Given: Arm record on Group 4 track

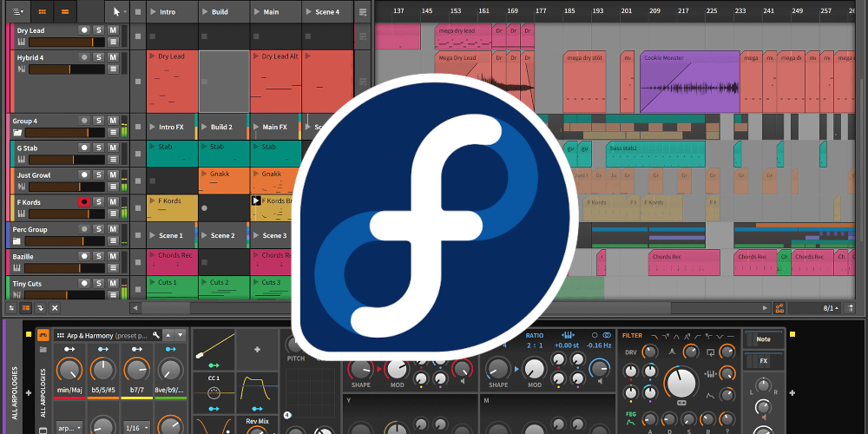Looking at the screenshot, I should (84, 120).
